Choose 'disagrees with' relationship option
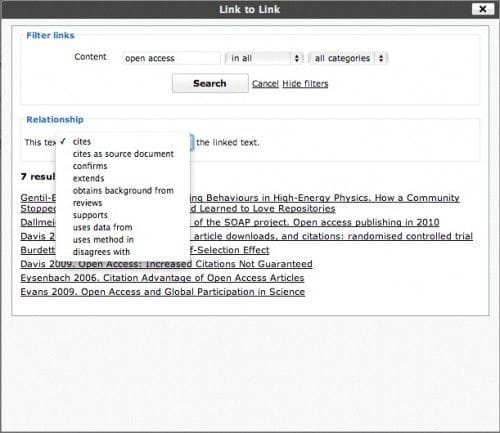 pos(123,252)
